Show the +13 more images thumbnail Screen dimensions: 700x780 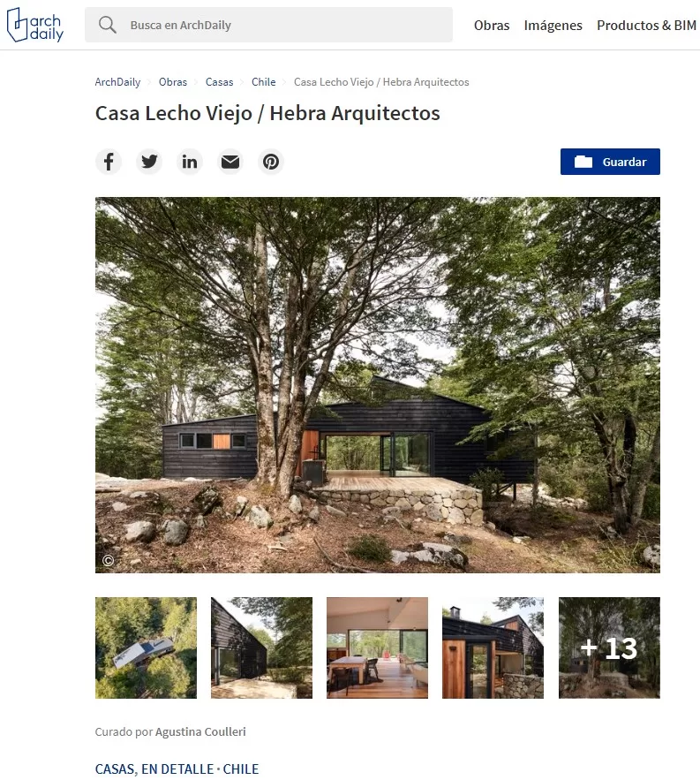click(609, 647)
